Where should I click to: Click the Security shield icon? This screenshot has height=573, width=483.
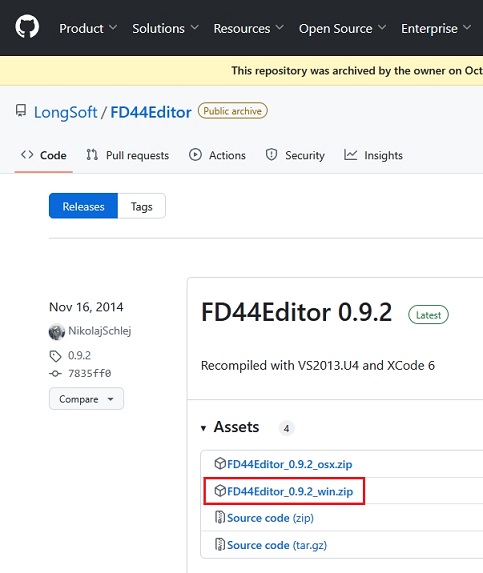tap(271, 155)
